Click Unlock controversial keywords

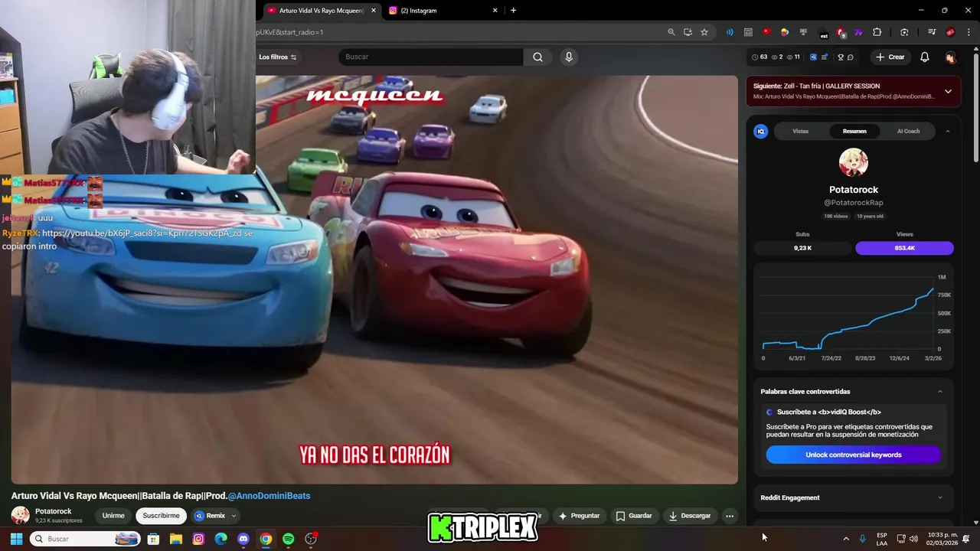[853, 455]
